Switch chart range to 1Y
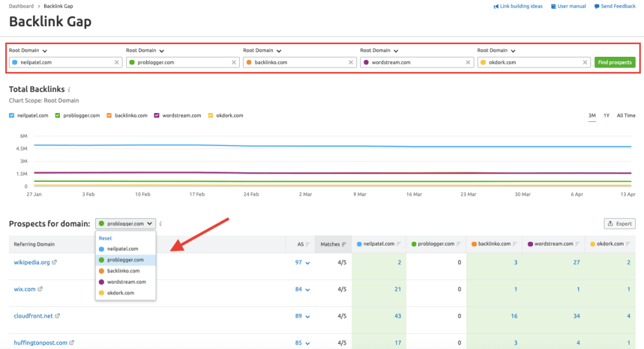644x349 pixels. tap(606, 115)
